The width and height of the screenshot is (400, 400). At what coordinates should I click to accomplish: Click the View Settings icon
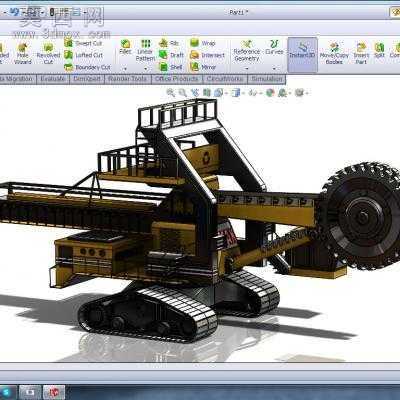(x=299, y=92)
